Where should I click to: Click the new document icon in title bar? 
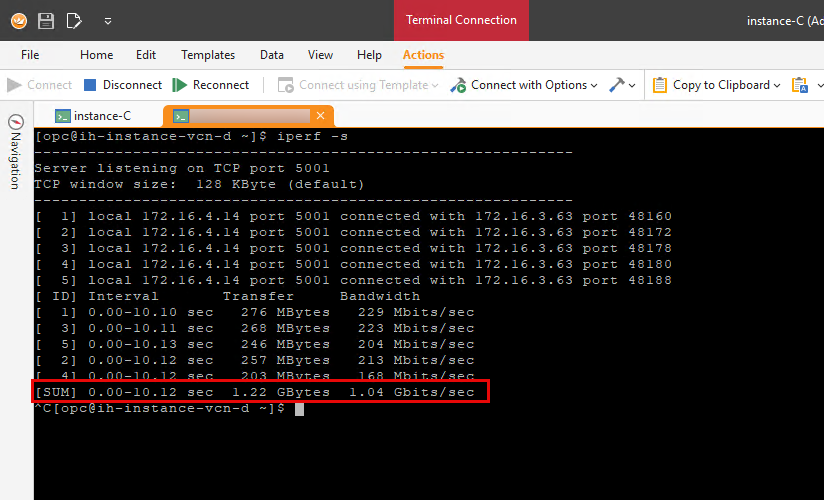[73, 20]
